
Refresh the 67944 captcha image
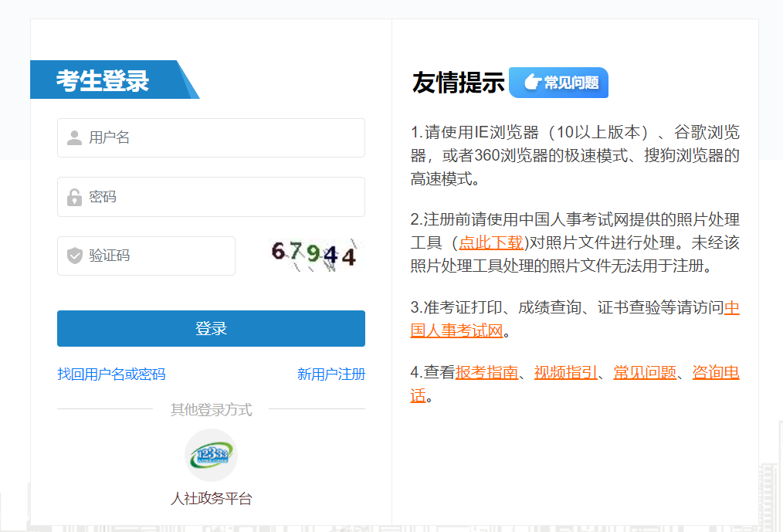(314, 255)
